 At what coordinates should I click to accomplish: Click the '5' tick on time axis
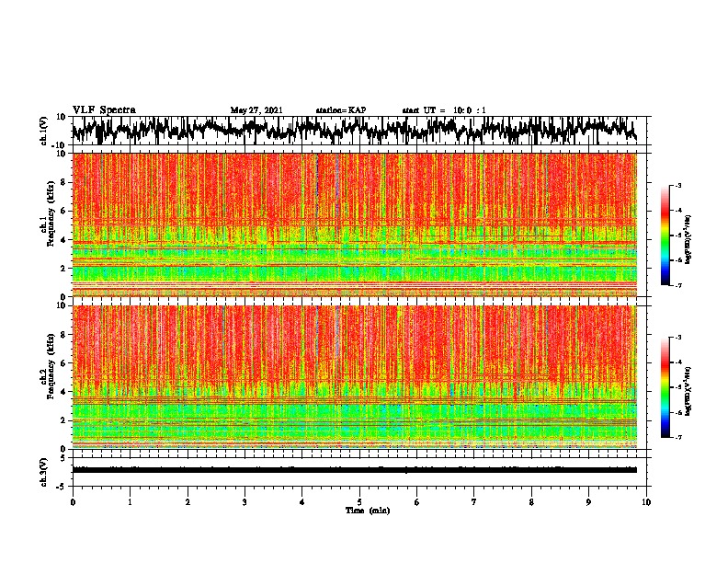click(359, 502)
